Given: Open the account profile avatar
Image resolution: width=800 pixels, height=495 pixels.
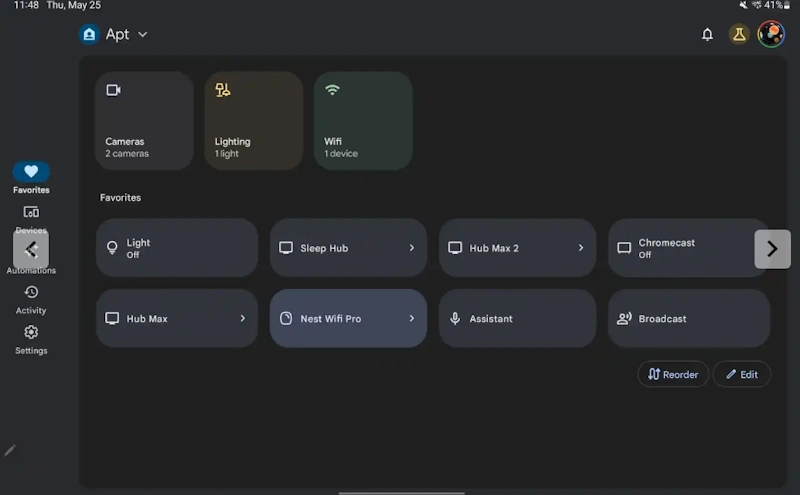Looking at the screenshot, I should 771,34.
